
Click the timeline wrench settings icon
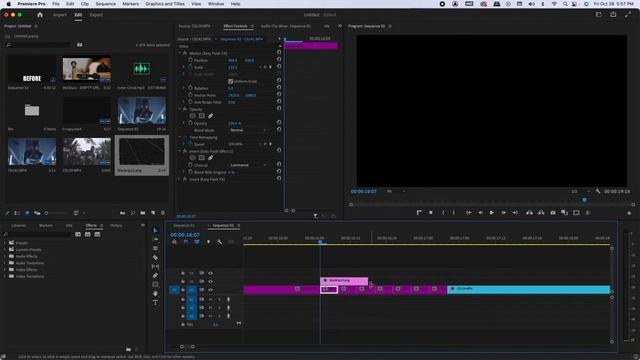(x=220, y=242)
